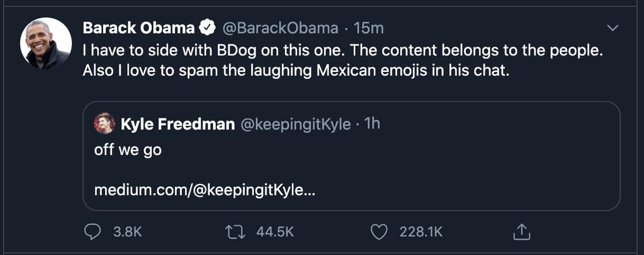Click the 44.5K retweets count
The height and width of the screenshot is (255, 644).
pos(275,232)
